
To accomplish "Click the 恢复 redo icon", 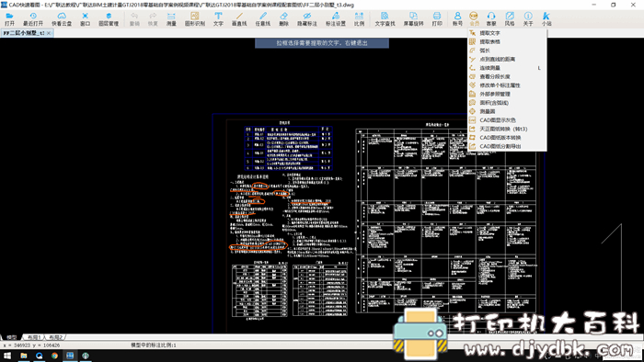I will click(x=153, y=19).
